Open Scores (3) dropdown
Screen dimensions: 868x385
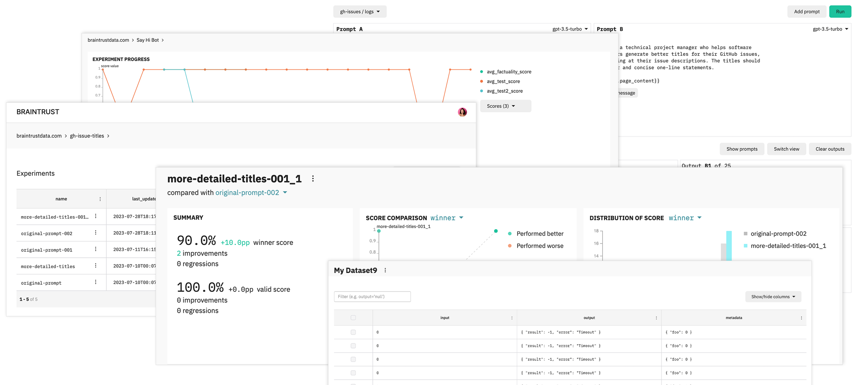505,106
